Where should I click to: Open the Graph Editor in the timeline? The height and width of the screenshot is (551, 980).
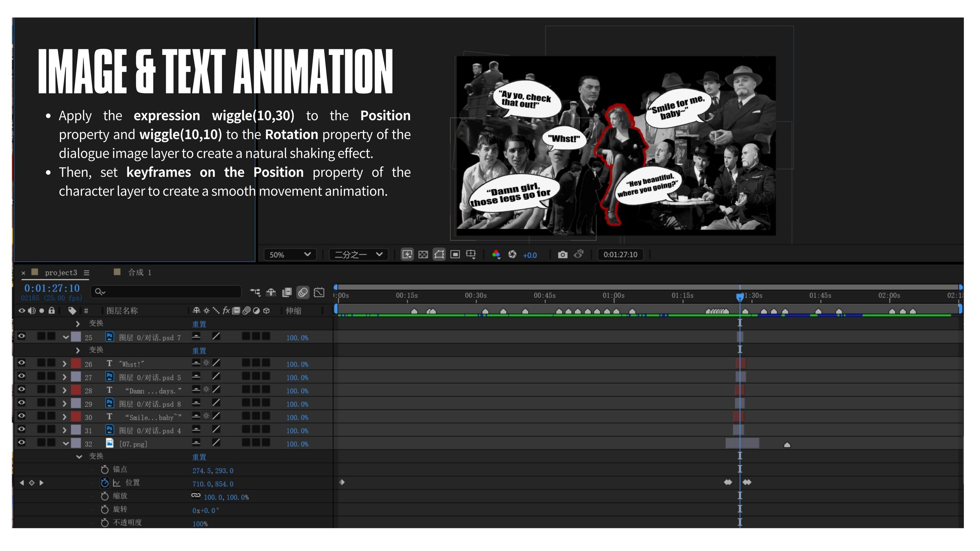(x=319, y=292)
